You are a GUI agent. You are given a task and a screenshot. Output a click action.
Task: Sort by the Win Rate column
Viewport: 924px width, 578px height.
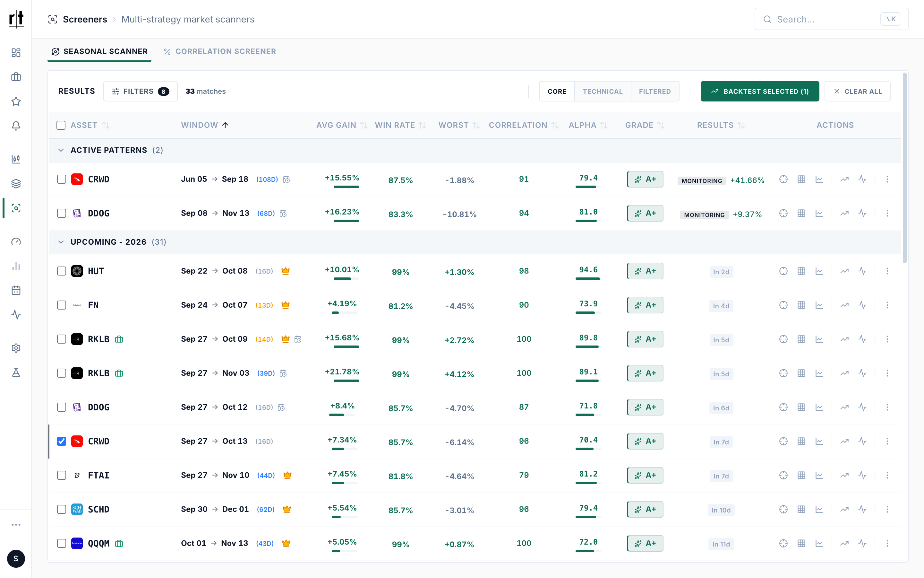[x=400, y=125]
